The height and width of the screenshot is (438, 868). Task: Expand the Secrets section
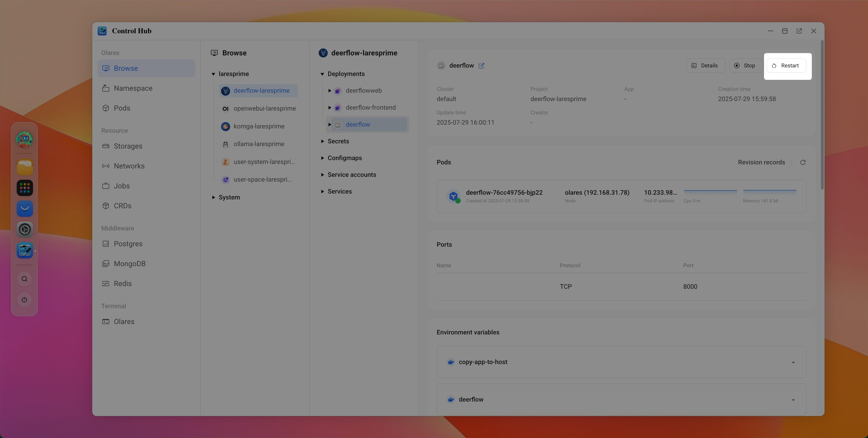pos(323,141)
